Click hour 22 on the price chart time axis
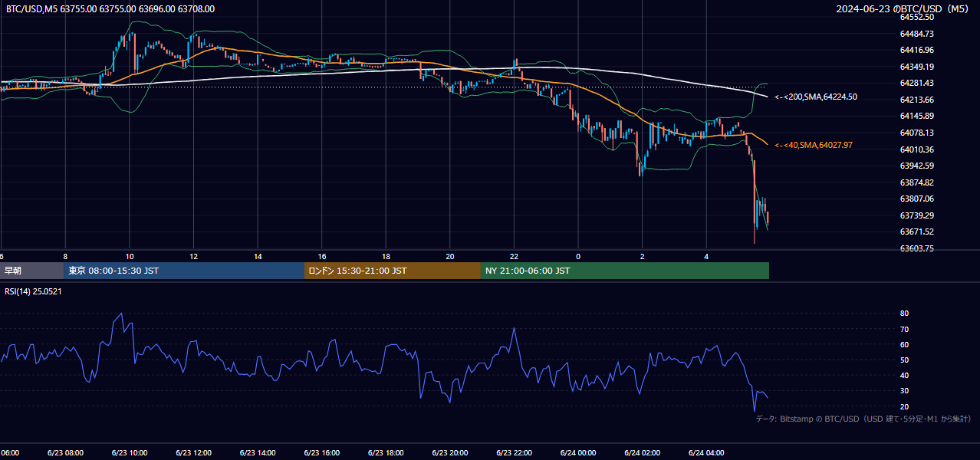 (x=514, y=256)
